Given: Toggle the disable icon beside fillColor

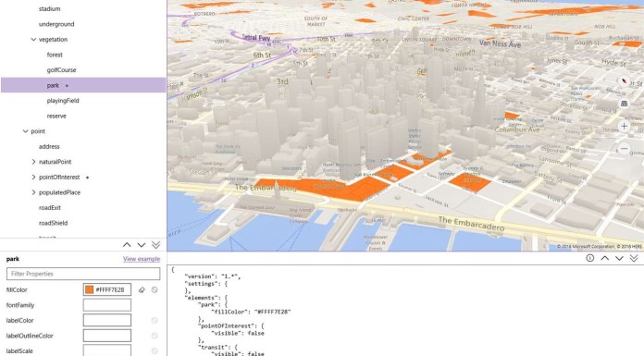Looking at the screenshot, I should (155, 290).
